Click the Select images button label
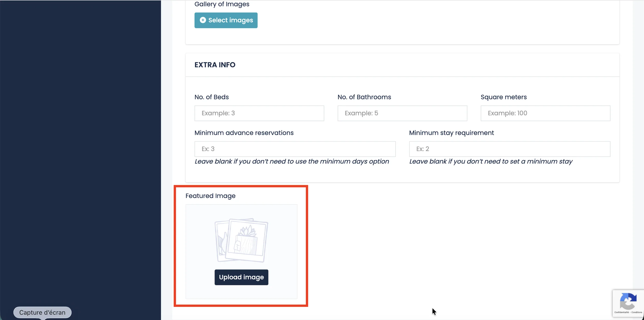This screenshot has width=644, height=320. point(231,20)
